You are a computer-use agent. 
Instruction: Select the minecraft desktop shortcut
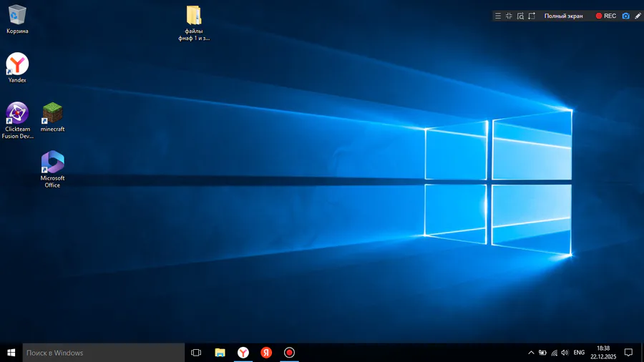point(52,117)
